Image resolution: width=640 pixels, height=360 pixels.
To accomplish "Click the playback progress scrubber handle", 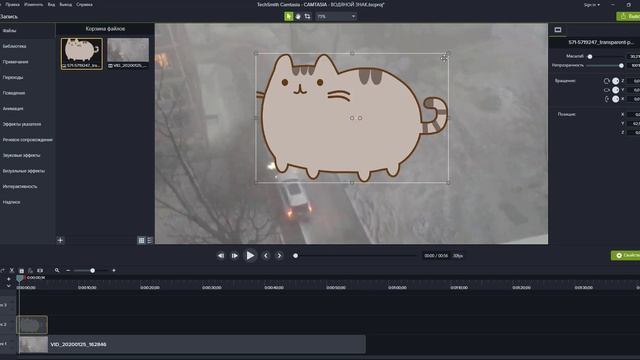I will coord(296,256).
